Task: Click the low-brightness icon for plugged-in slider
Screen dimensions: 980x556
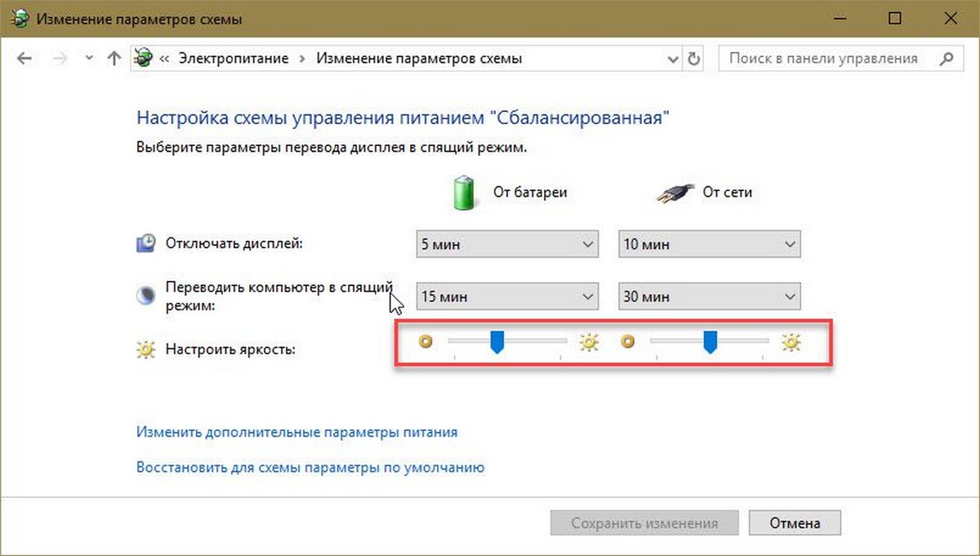Action: pos(627,342)
